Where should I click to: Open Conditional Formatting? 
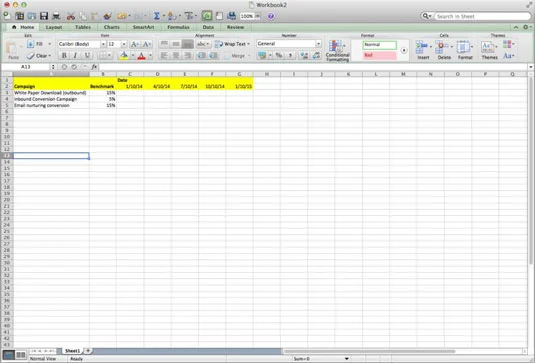tap(337, 50)
